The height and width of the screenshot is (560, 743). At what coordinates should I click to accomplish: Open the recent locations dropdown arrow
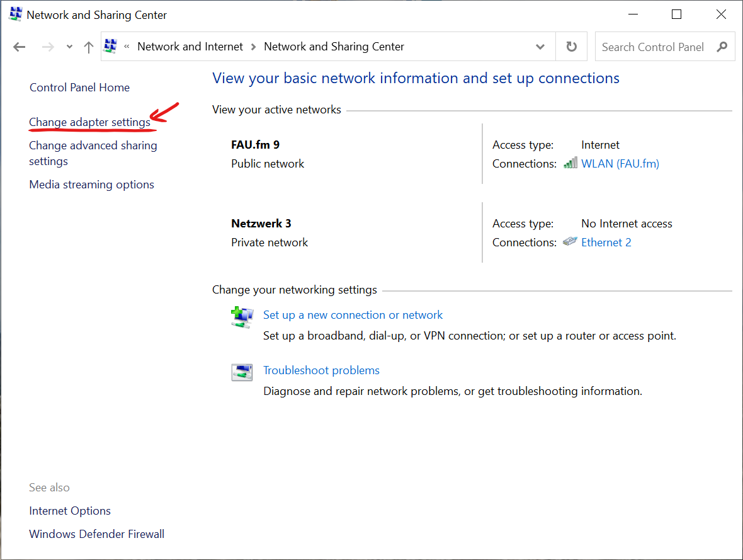point(69,47)
